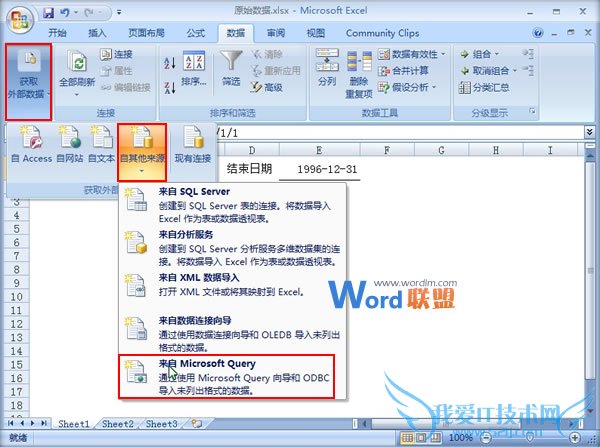The width and height of the screenshot is (600, 447).
Task: Switch to 页面布局 tab
Action: pos(147,33)
